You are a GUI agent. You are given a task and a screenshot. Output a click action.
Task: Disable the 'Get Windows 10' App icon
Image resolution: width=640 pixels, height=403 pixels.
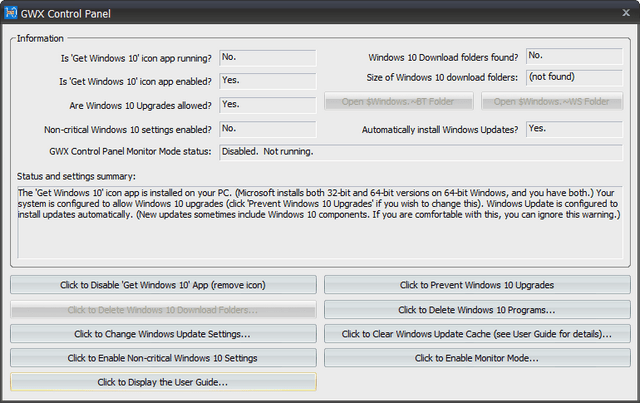tap(163, 285)
